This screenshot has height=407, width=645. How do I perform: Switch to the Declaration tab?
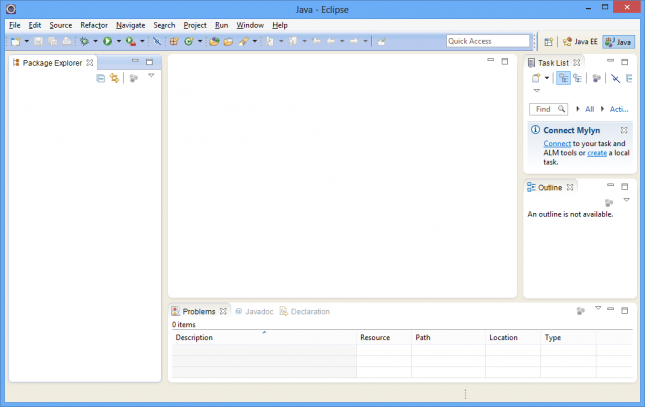305,312
